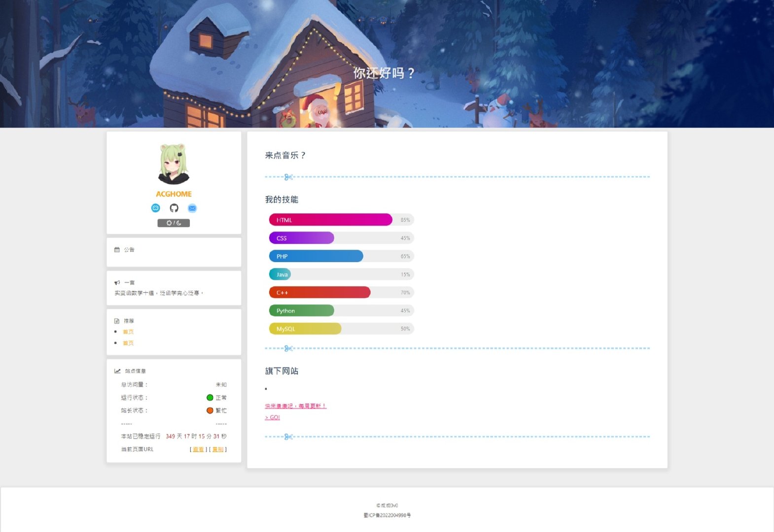
Task: Click the 来点音乐？ heading
Action: 285,155
